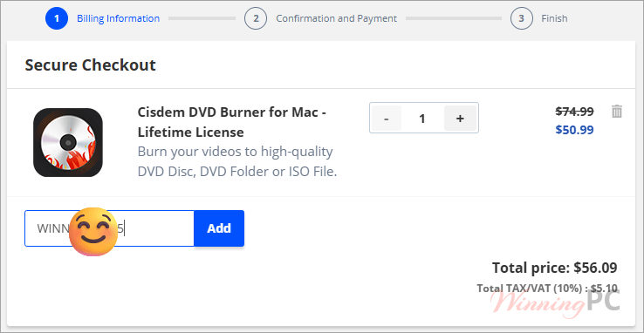Screen dimensions: 644x333
Task: Delete the Cisdem DVD Burner item via trash icon
Action: [x=617, y=112]
